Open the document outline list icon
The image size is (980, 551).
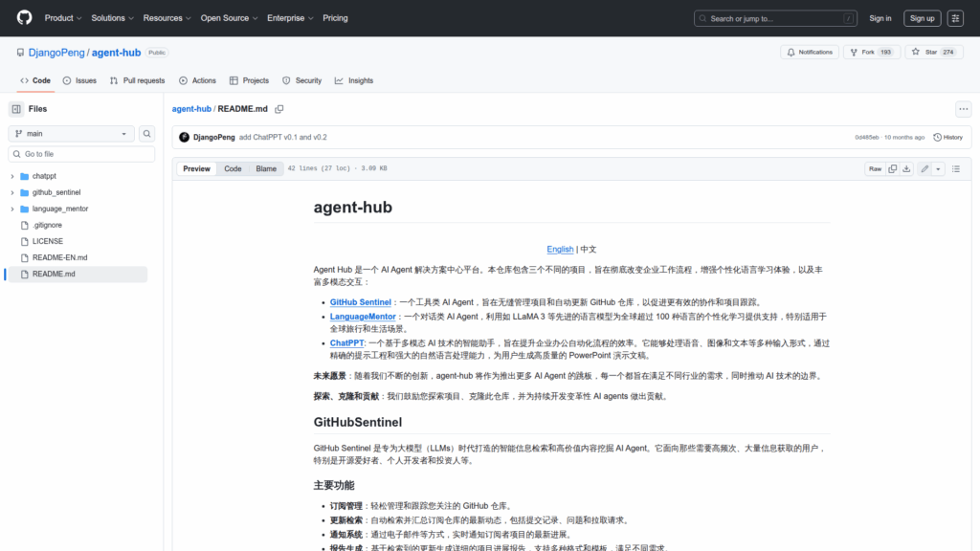[x=955, y=168]
